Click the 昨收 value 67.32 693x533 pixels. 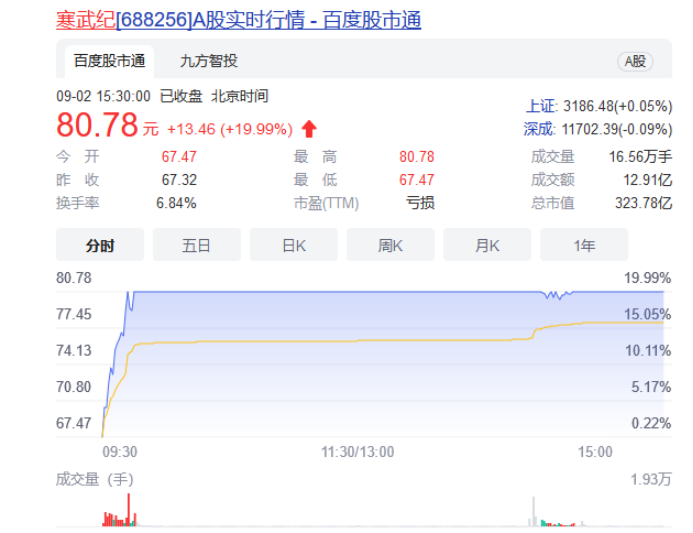(179, 180)
